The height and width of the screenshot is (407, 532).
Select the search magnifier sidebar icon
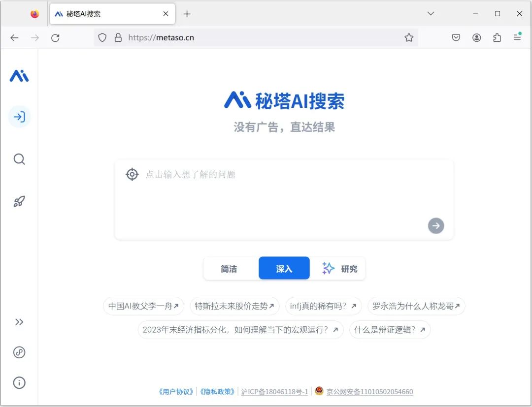pyautogui.click(x=19, y=159)
